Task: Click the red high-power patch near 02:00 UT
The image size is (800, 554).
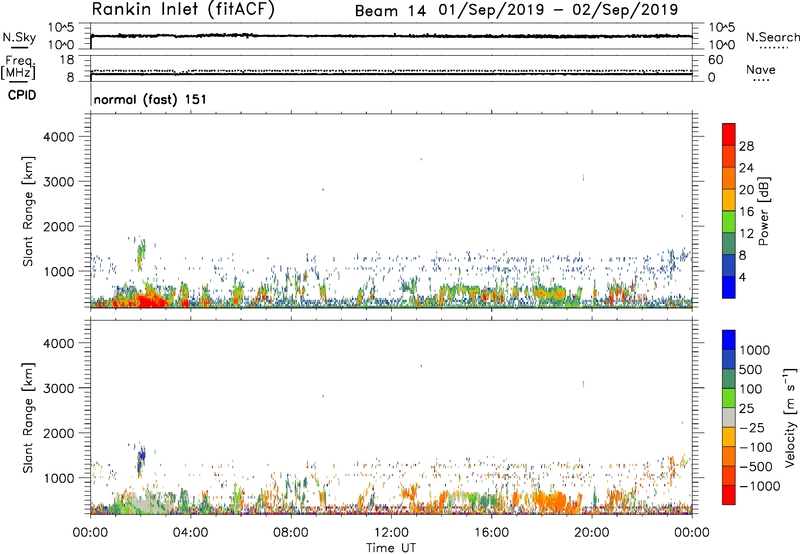Action: coord(151,299)
